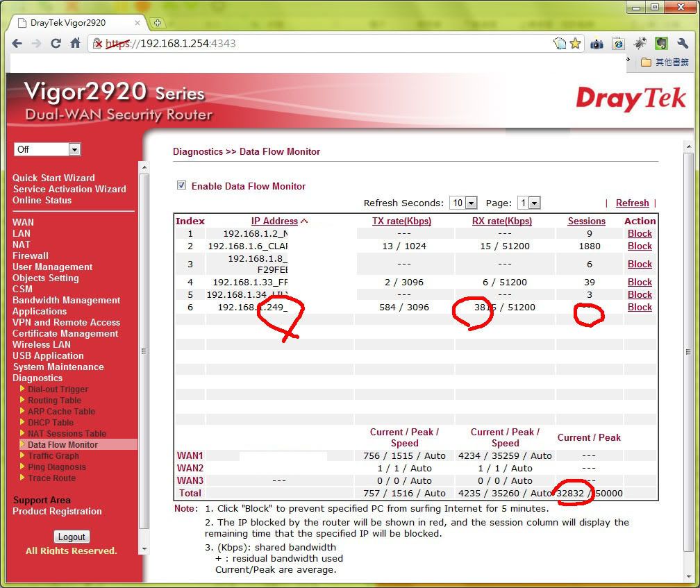
Task: Click the translate page icon in address bar
Action: 560,43
